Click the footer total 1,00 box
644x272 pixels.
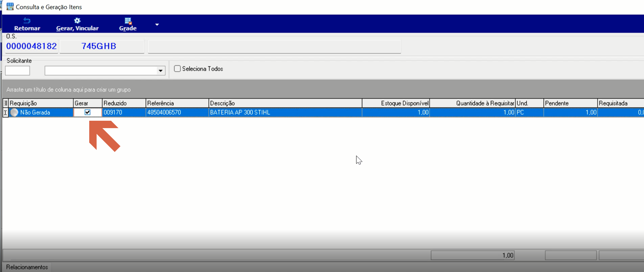(473, 255)
